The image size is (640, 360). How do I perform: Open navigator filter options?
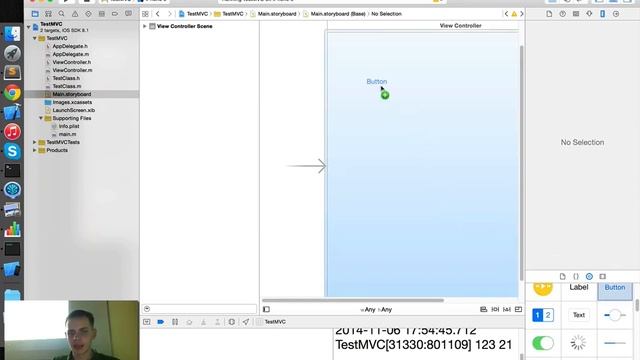pyautogui.click(x=147, y=309)
